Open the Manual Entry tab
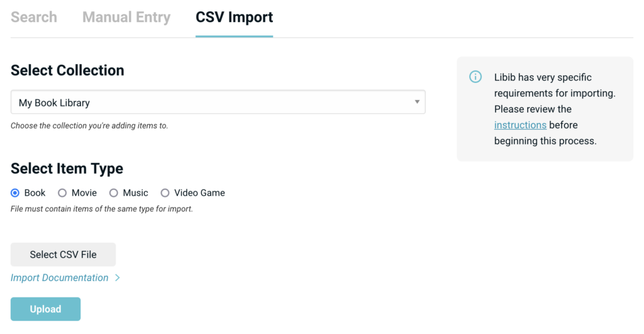644x334 pixels. pos(126,17)
